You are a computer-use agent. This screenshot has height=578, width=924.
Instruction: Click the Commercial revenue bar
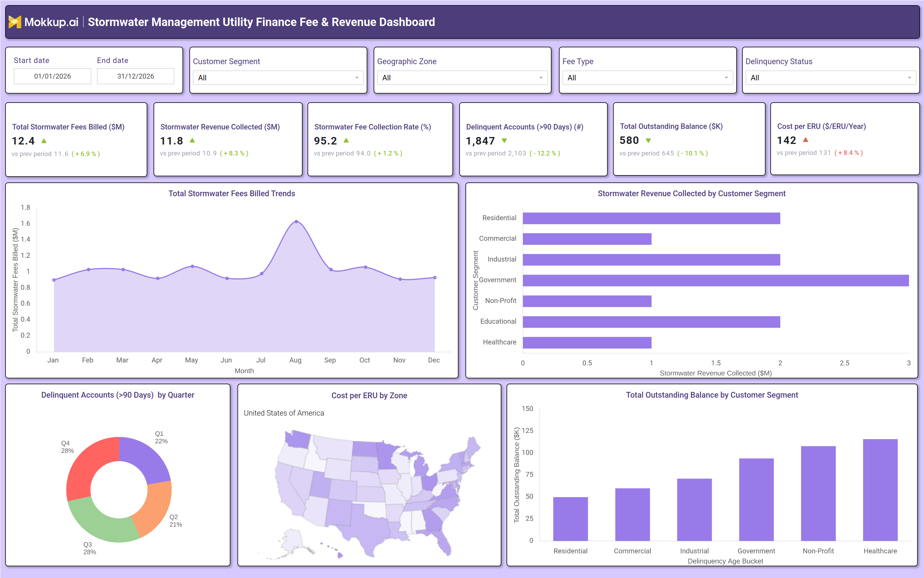click(587, 239)
